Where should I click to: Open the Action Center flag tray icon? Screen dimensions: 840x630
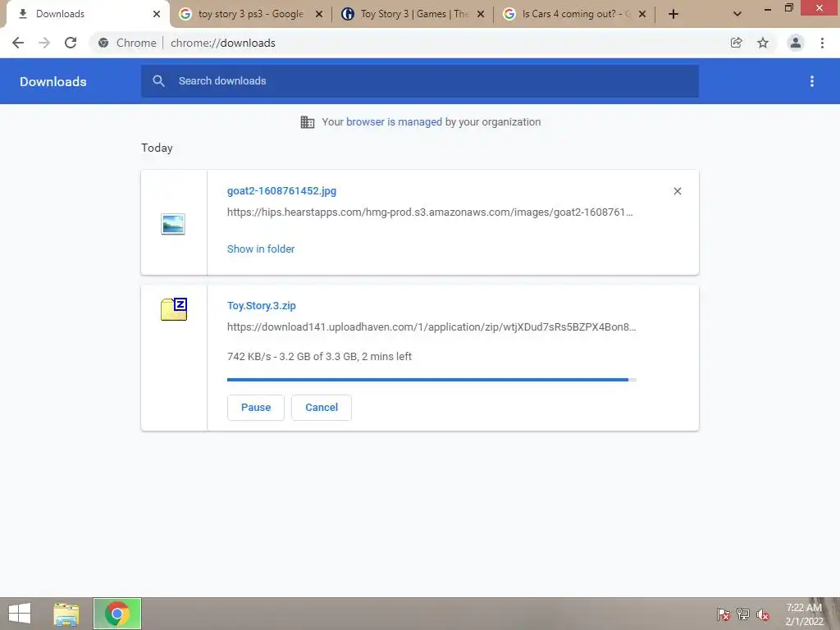724,614
